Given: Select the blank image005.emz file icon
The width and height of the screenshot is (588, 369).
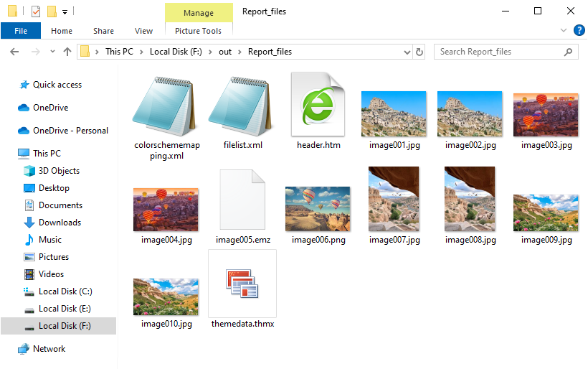Looking at the screenshot, I should tap(242, 200).
